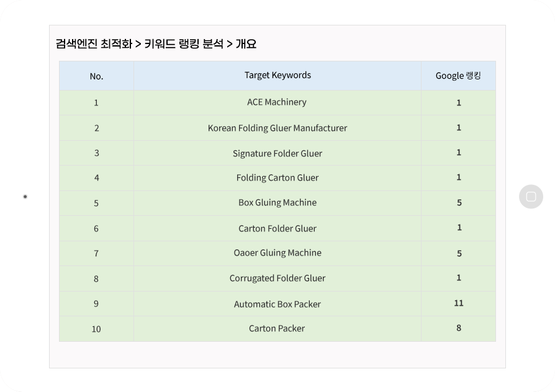Screen dimensions: 555x392
Task: Select ranking value 8 for Carton Packer
Action: pyautogui.click(x=459, y=328)
